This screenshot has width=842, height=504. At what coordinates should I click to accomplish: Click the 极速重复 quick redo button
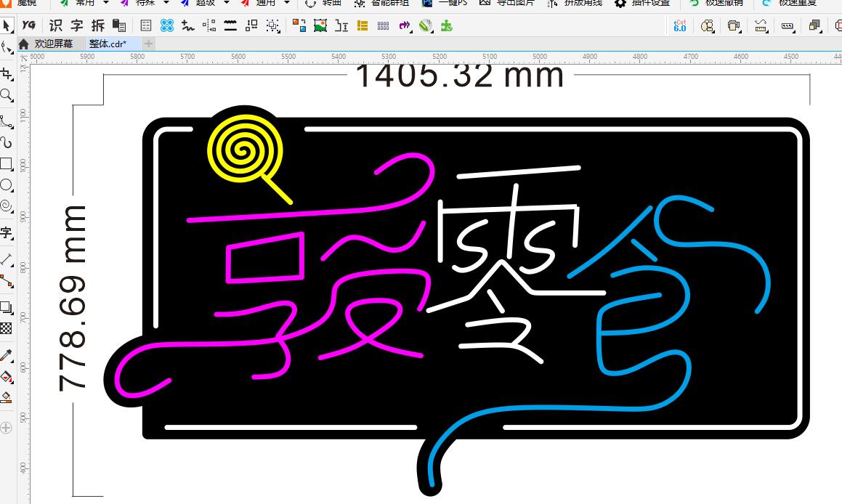click(790, 3)
